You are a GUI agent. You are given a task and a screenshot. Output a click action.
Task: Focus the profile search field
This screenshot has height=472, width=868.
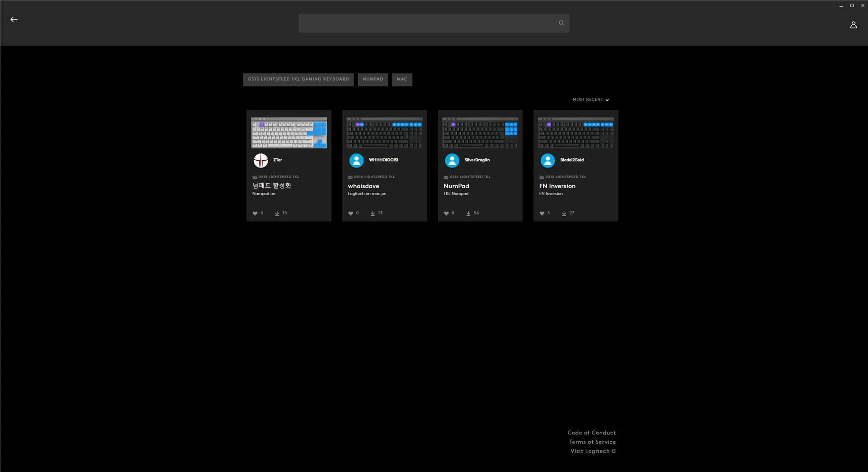tap(434, 23)
